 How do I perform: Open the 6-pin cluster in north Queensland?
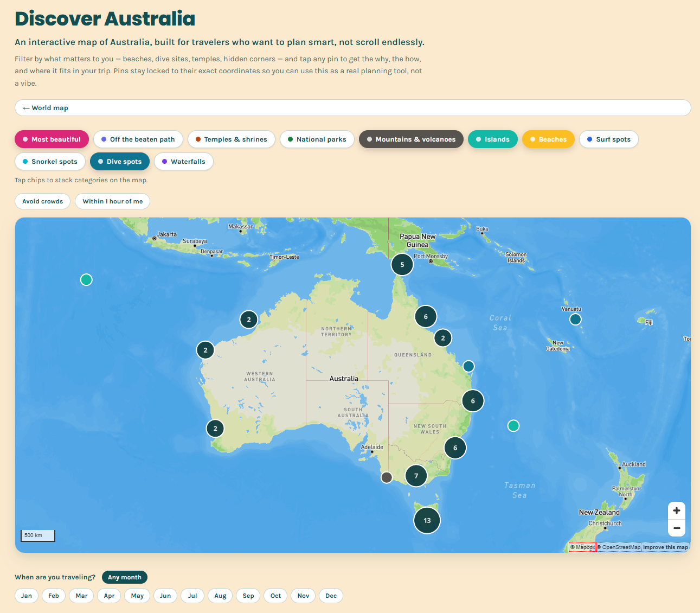pyautogui.click(x=426, y=316)
